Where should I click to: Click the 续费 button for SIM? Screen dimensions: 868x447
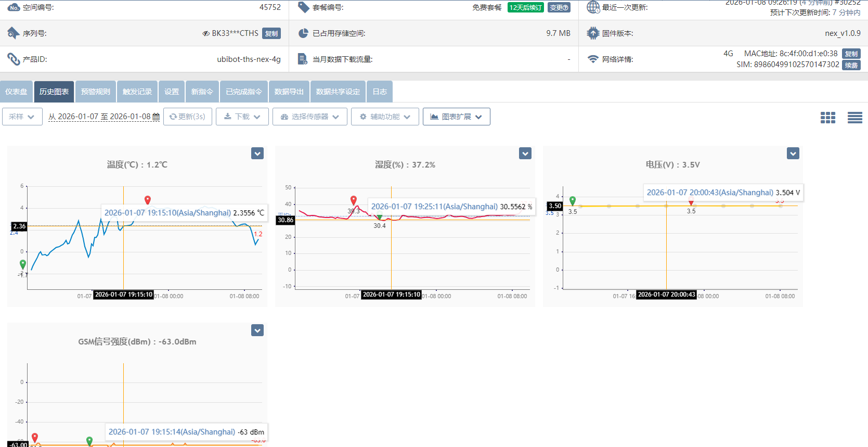point(851,65)
